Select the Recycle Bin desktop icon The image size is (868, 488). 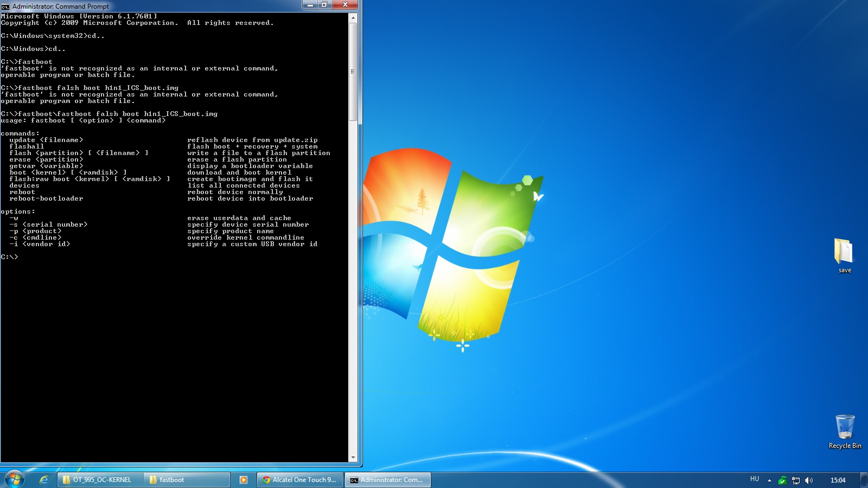click(845, 432)
